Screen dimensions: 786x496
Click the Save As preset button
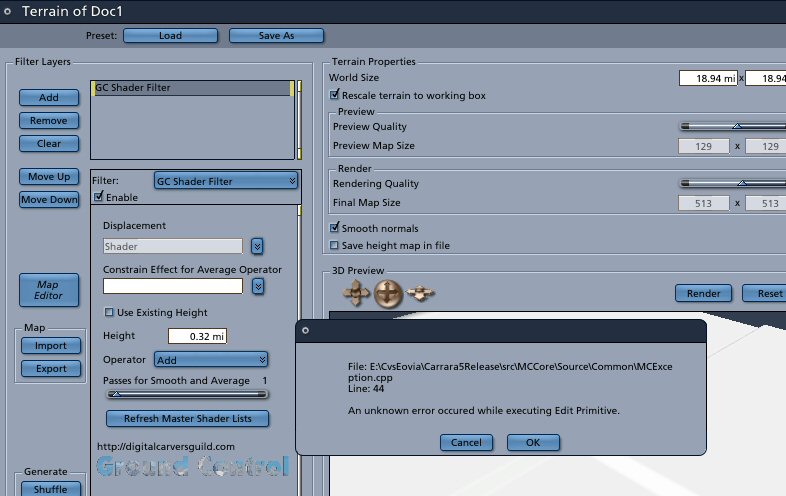276,36
